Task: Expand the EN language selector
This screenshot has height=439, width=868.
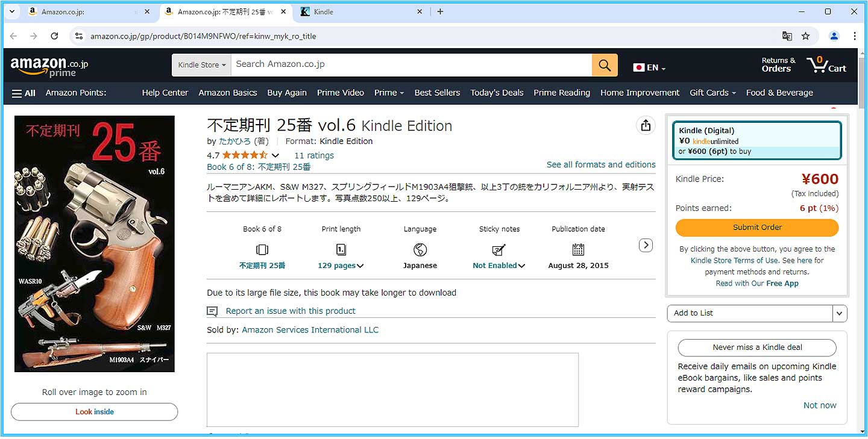Action: pyautogui.click(x=649, y=68)
